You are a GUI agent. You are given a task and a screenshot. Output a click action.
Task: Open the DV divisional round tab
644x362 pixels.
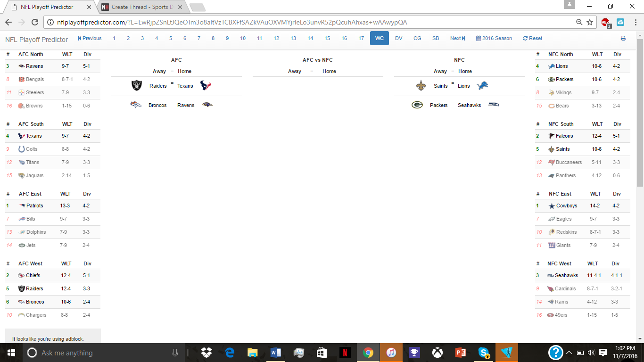pyautogui.click(x=399, y=38)
